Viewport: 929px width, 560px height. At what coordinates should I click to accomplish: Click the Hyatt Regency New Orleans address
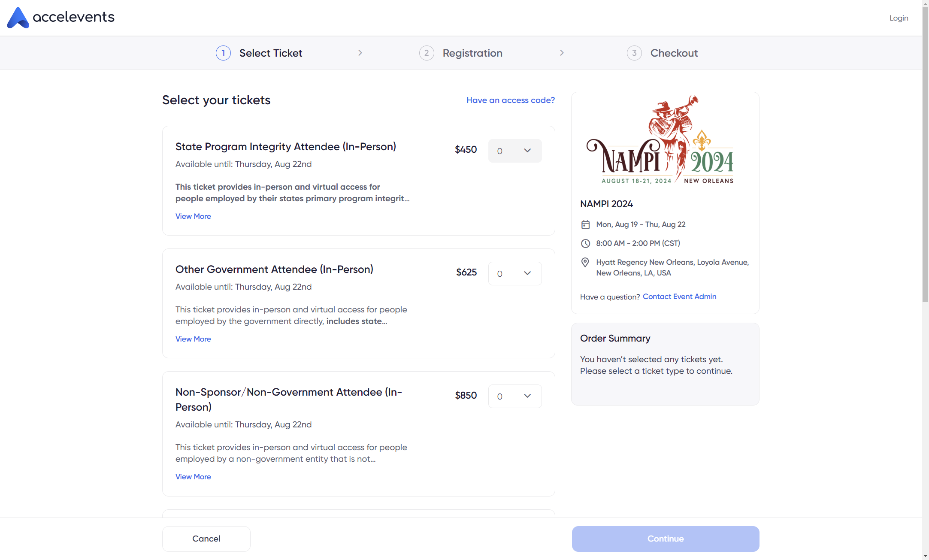672,267
